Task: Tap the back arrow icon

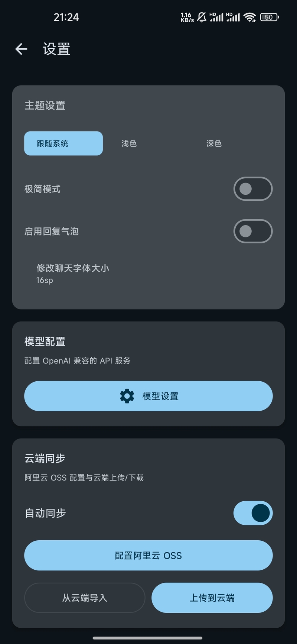Action: point(21,49)
